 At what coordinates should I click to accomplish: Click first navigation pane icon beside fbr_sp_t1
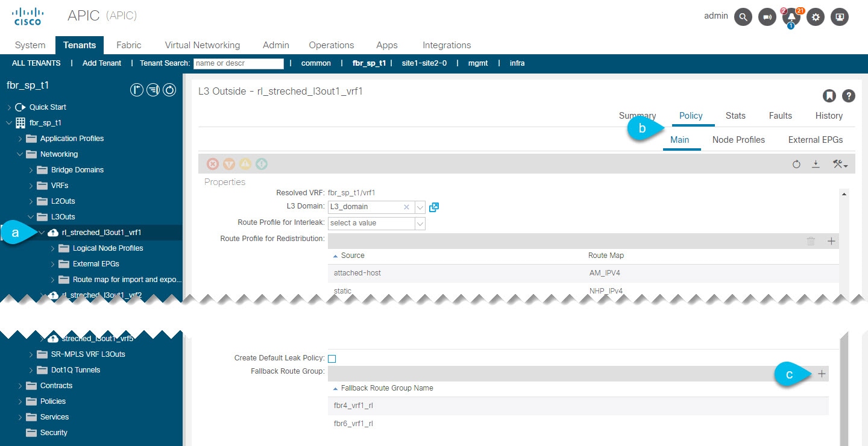(x=137, y=90)
